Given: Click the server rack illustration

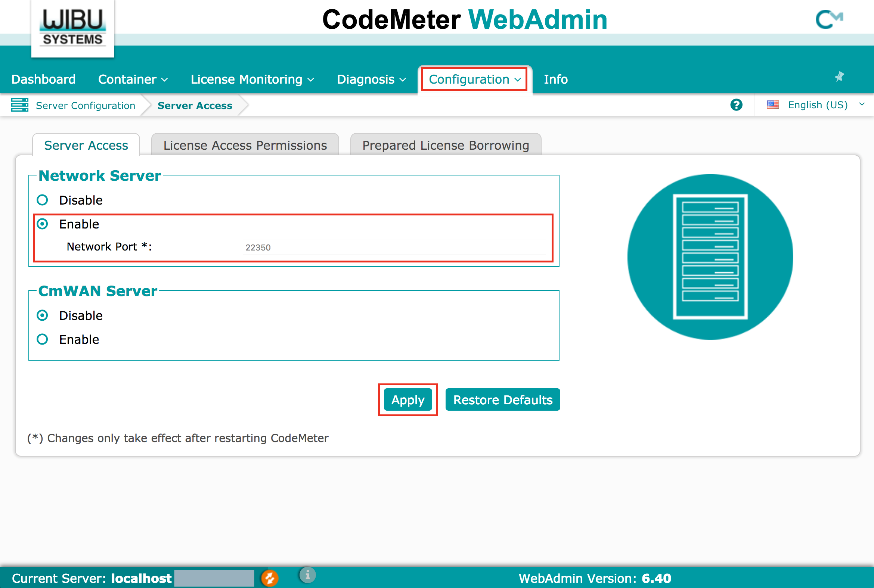Looking at the screenshot, I should pos(710,257).
